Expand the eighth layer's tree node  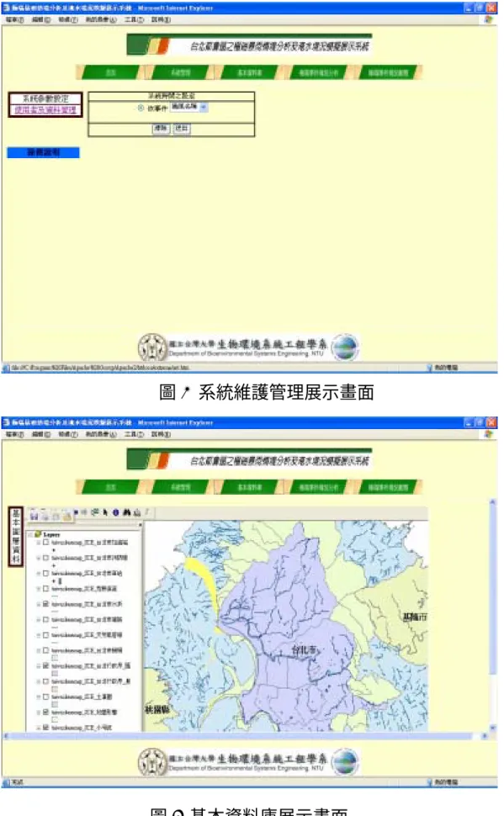[39, 650]
